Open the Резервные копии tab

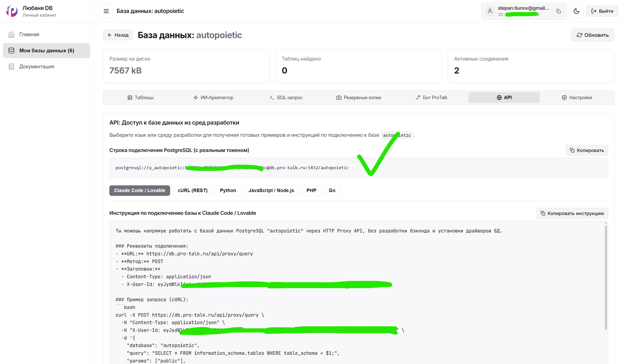click(x=358, y=97)
